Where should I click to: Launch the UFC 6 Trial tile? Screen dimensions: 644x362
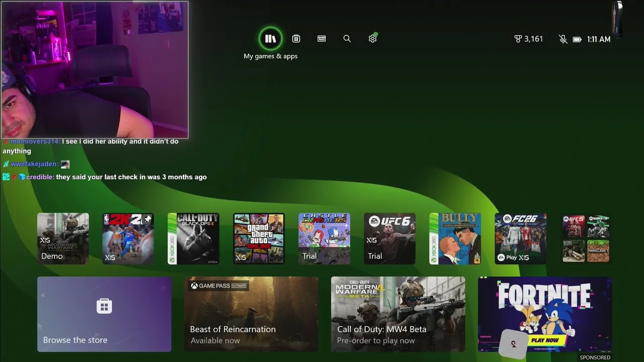(x=390, y=238)
